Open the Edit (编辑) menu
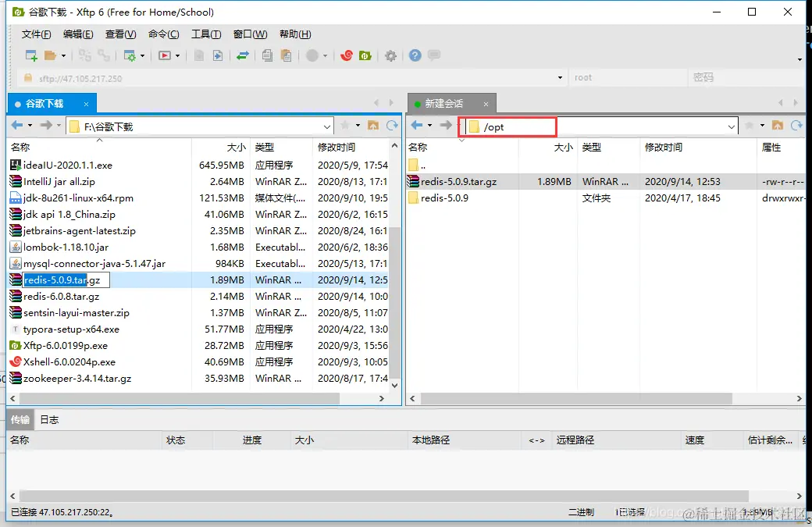Viewport: 812px width, 527px height. tap(78, 34)
